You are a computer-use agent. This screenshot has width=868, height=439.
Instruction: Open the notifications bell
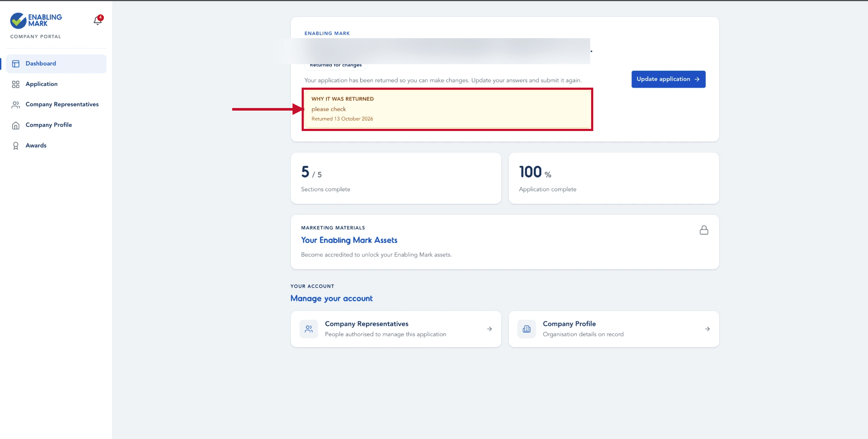point(98,20)
